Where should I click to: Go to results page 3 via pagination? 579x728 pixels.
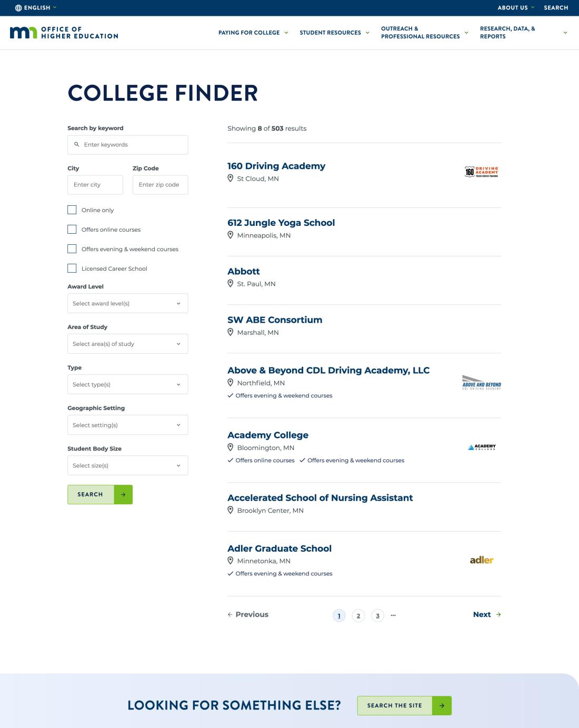(377, 615)
